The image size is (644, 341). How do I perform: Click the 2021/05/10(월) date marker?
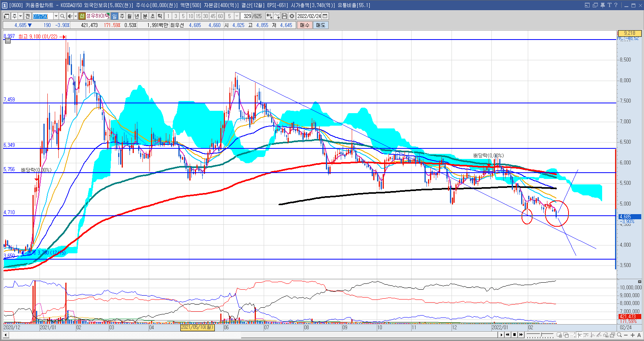[197, 327]
